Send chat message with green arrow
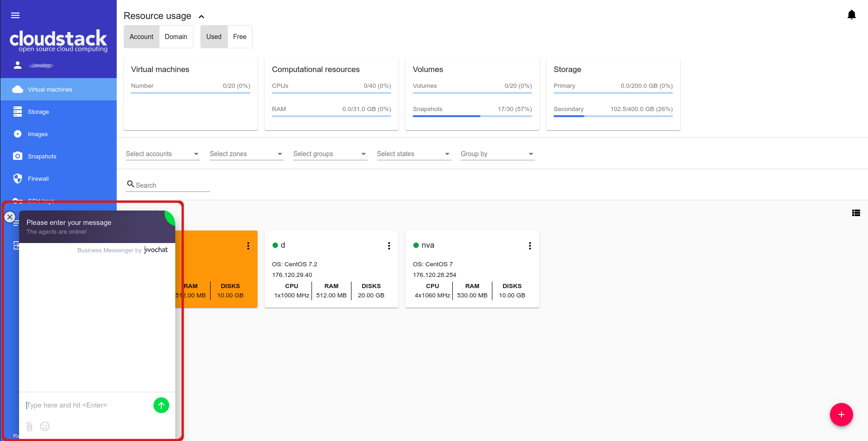 (x=161, y=405)
